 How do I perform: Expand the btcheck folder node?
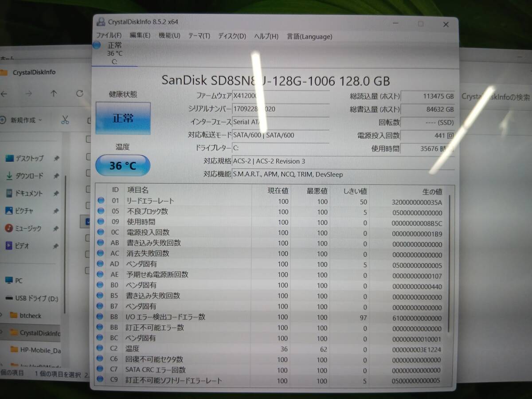pyautogui.click(x=2, y=316)
